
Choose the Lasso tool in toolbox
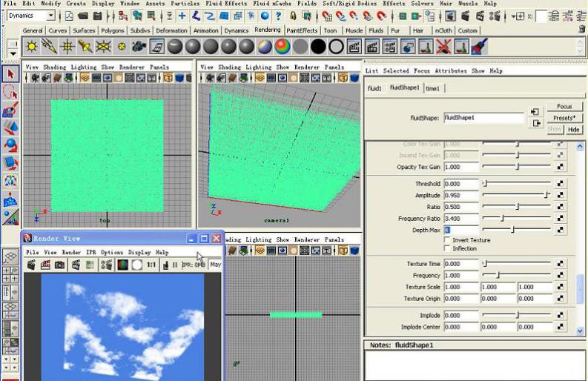[x=10, y=92]
